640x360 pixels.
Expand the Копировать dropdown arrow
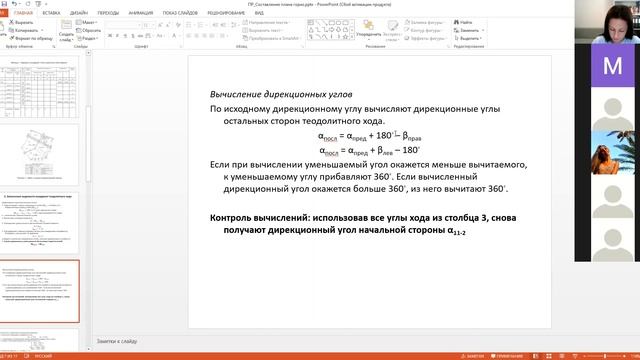point(42,30)
